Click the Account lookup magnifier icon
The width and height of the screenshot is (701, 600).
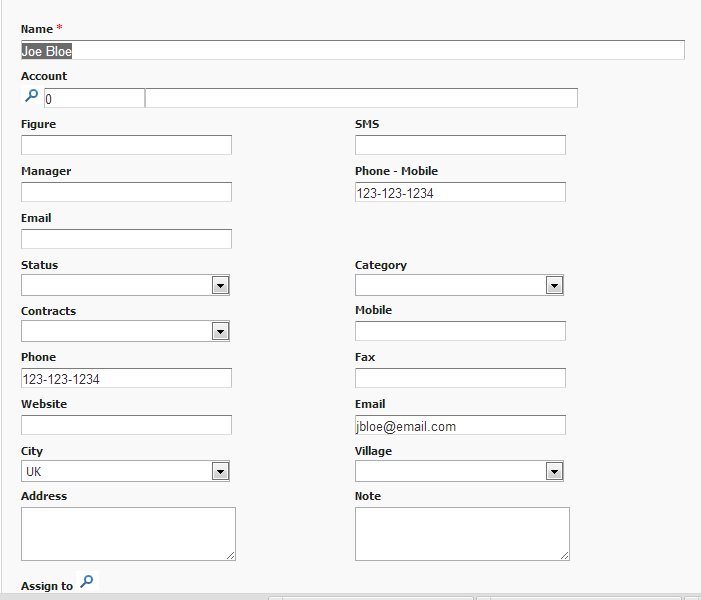(31, 97)
